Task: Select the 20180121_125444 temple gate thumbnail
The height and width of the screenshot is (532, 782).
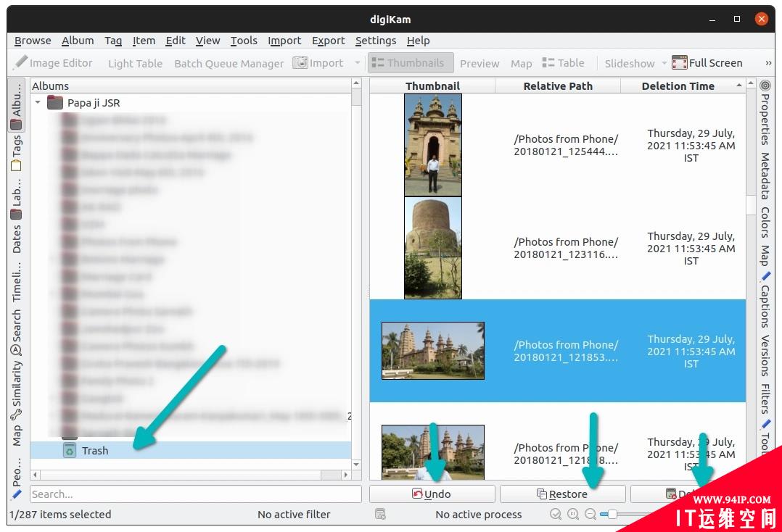Action: pos(433,145)
